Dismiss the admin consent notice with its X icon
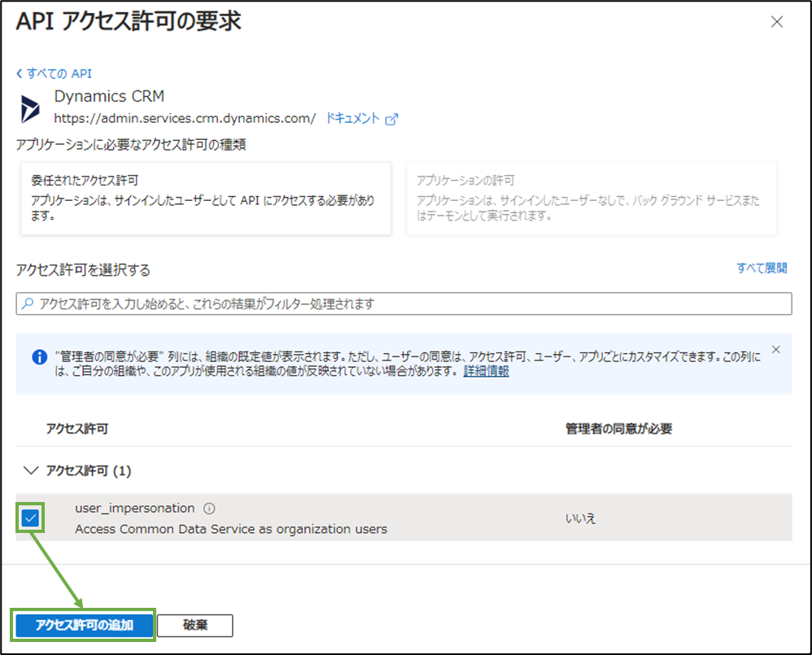 click(775, 349)
